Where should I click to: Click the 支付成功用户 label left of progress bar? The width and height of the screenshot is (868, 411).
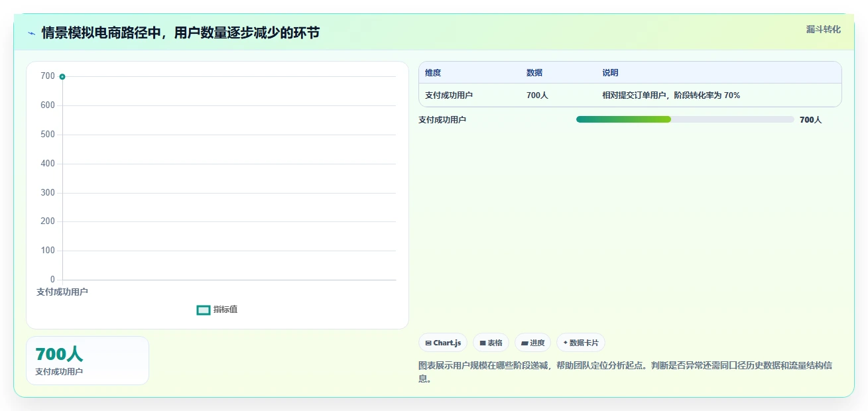(x=442, y=120)
